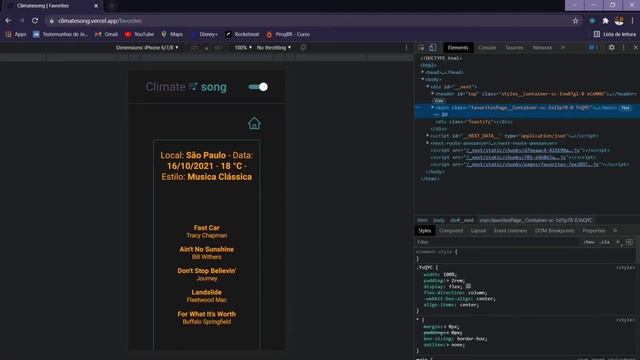Toggle the .cls class editor button

pos(604,242)
